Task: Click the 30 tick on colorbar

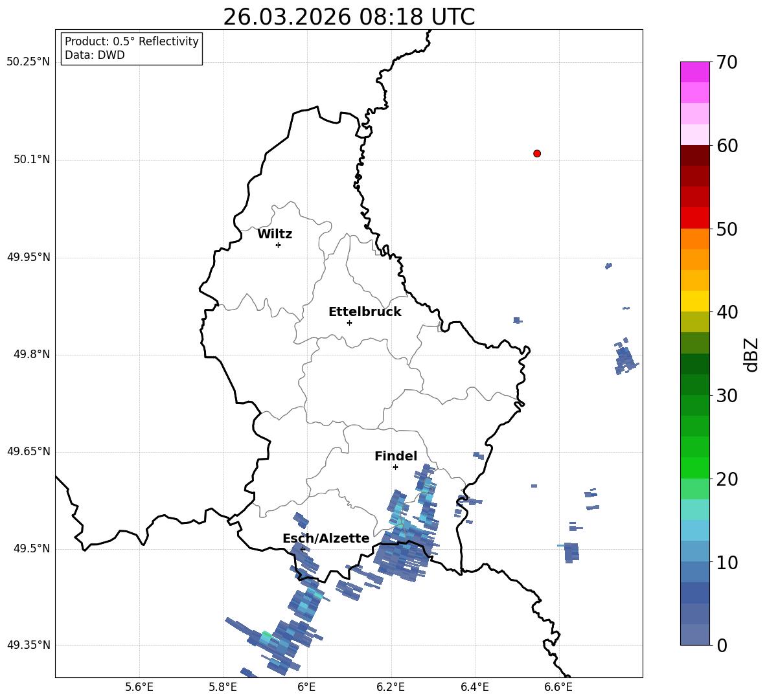Action: click(727, 396)
